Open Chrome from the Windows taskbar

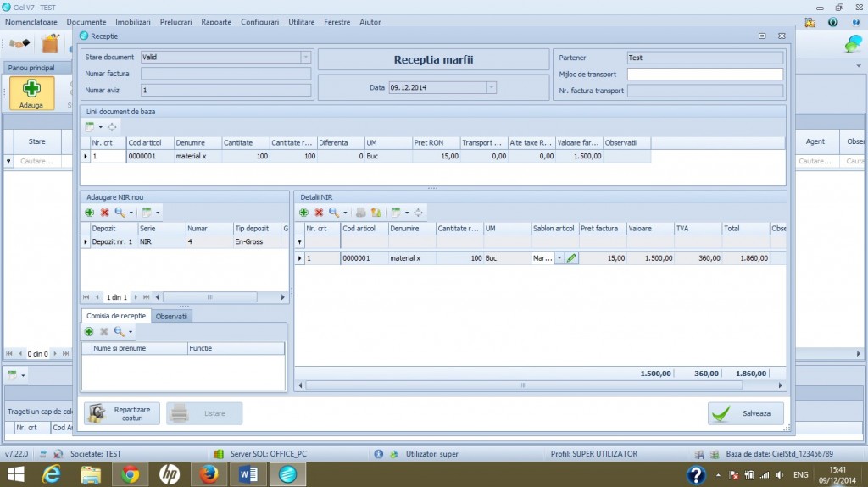pyautogui.click(x=130, y=475)
